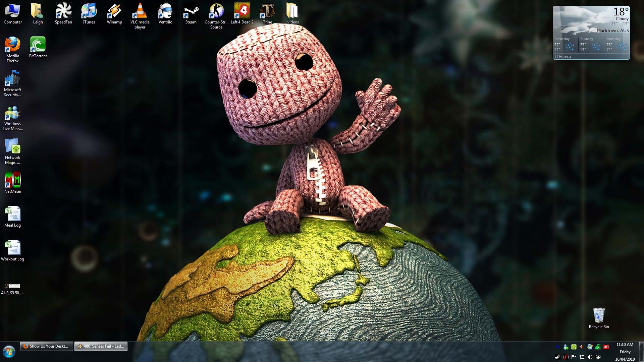Open the taskbar clock showing 11:10 AM
Screen dimensions: 644x362
tap(625, 352)
